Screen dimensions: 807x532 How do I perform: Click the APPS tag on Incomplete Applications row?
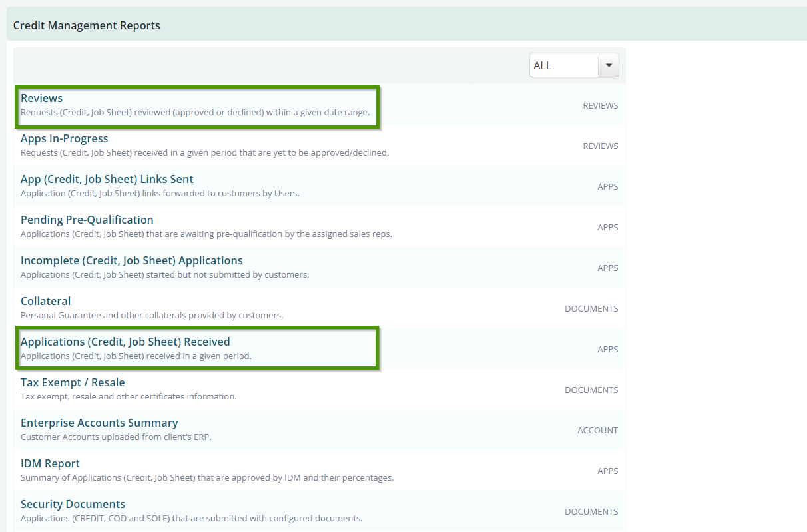608,268
